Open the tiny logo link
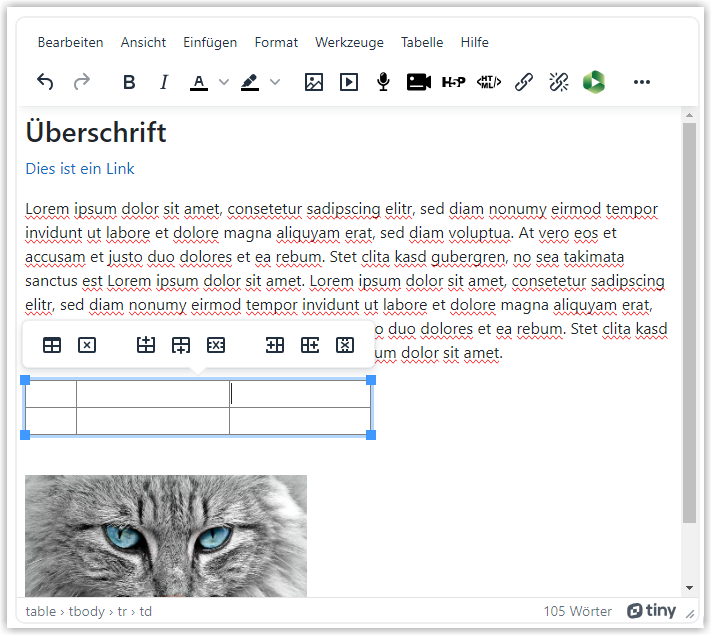This screenshot has height=636, width=712. (x=651, y=611)
